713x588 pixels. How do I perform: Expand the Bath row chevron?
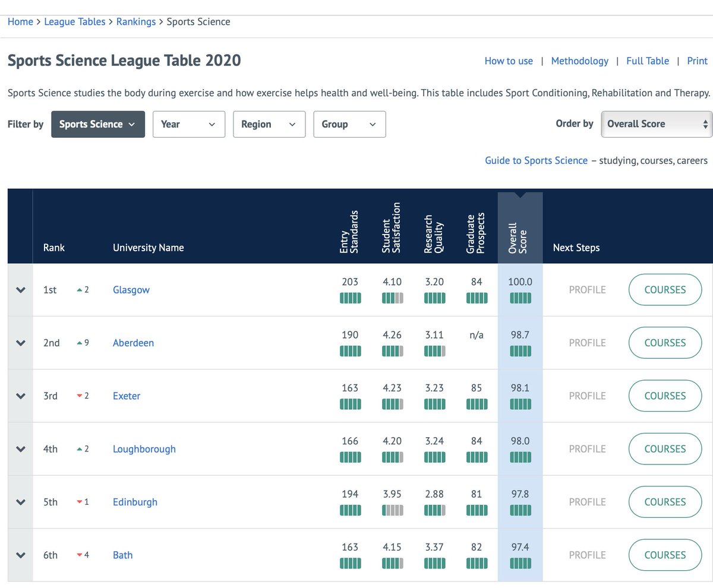pos(20,555)
